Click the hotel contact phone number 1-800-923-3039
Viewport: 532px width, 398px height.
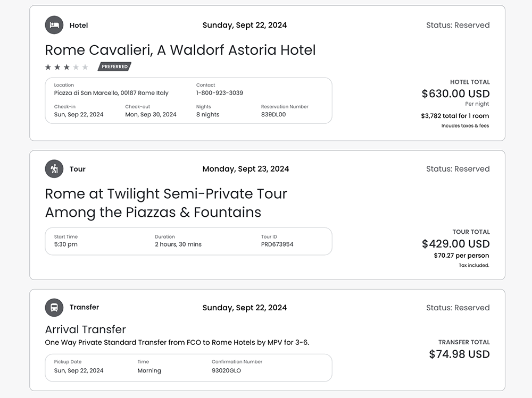click(219, 93)
